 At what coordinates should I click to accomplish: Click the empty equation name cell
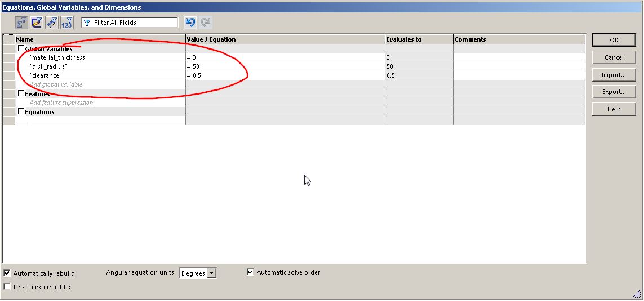pos(100,120)
